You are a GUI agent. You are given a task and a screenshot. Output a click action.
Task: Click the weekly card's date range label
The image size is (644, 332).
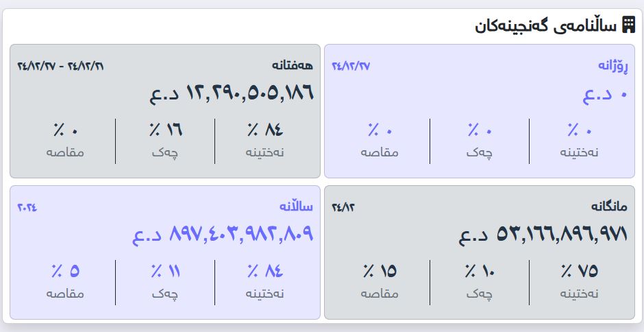tap(60, 66)
